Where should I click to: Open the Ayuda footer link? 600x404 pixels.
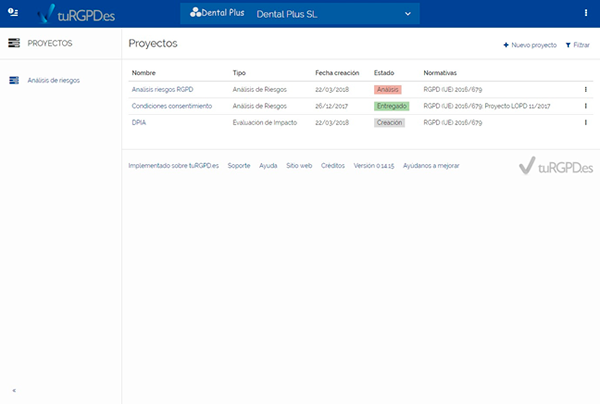pyautogui.click(x=268, y=166)
